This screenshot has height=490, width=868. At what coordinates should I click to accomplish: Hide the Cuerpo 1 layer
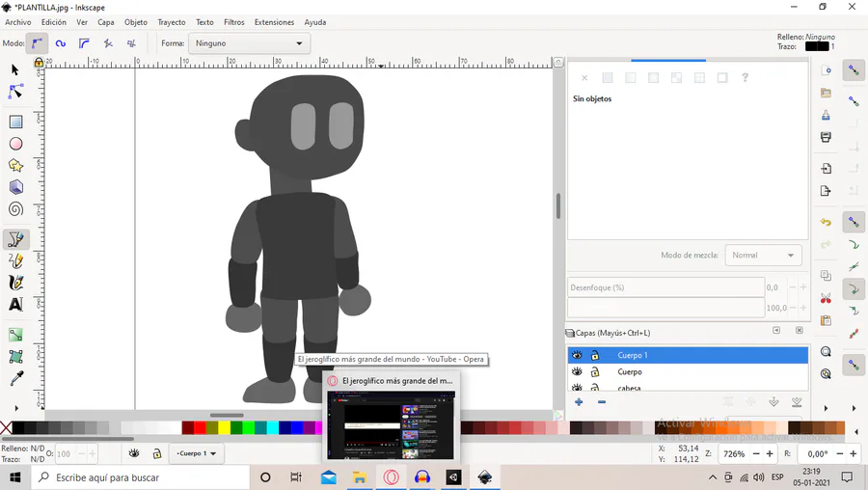point(577,356)
